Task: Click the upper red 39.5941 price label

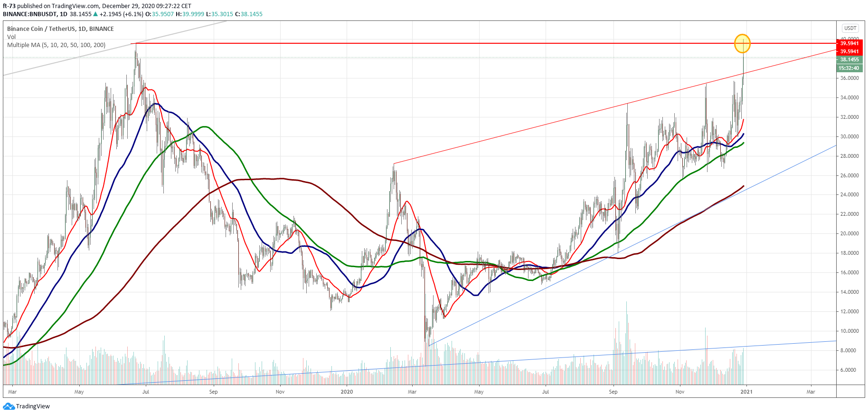Action: [849, 43]
